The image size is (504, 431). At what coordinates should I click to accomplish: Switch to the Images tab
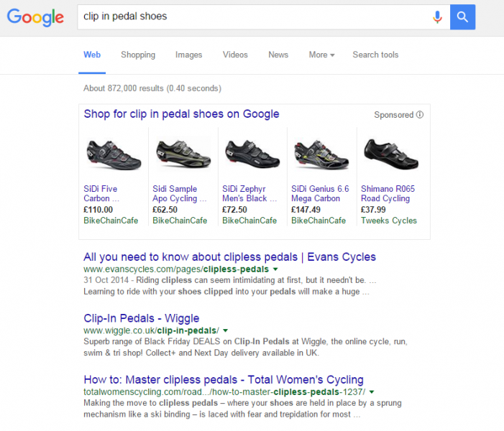[x=188, y=55]
